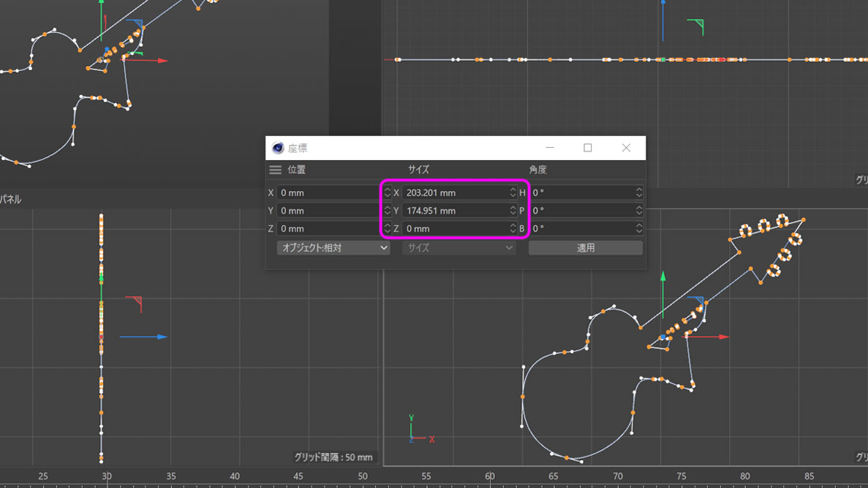Close the 座標 dialog
868x488 pixels.
pyautogui.click(x=626, y=148)
